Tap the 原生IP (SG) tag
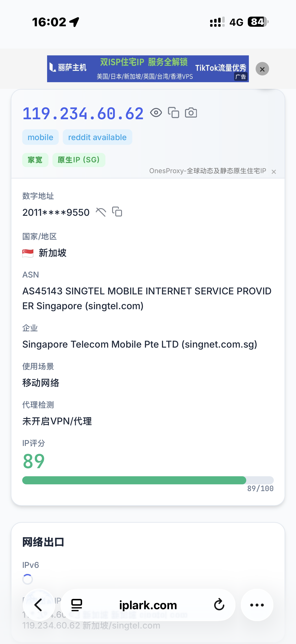 79,160
